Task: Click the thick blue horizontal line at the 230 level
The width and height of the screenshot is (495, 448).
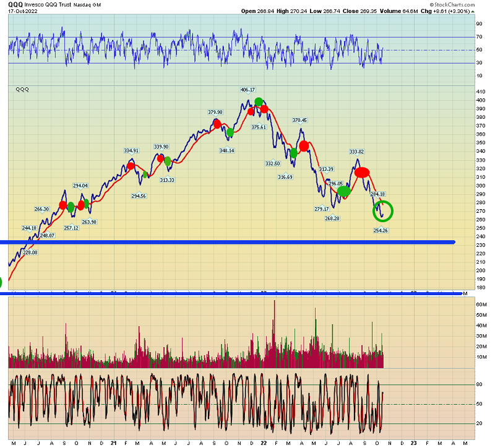Action: click(228, 243)
